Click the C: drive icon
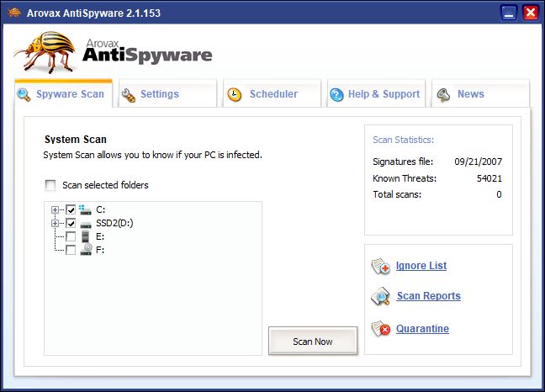This screenshot has height=392, width=545. coord(85,209)
